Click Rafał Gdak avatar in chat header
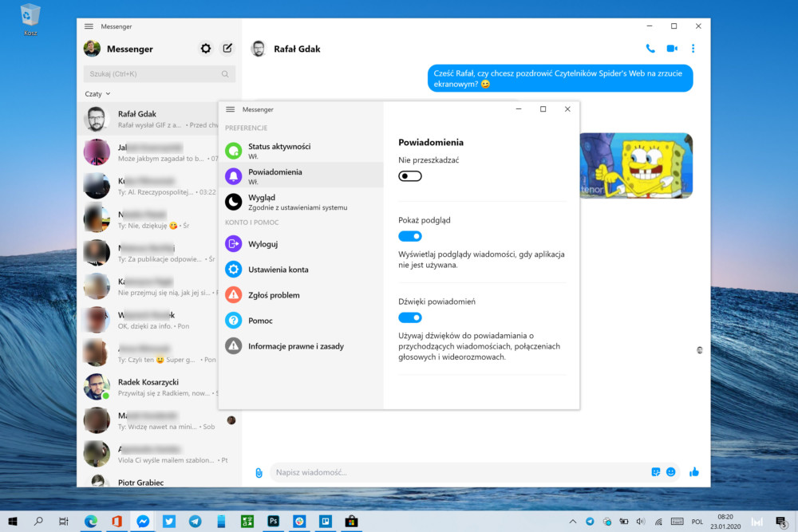This screenshot has height=532, width=798. point(259,49)
